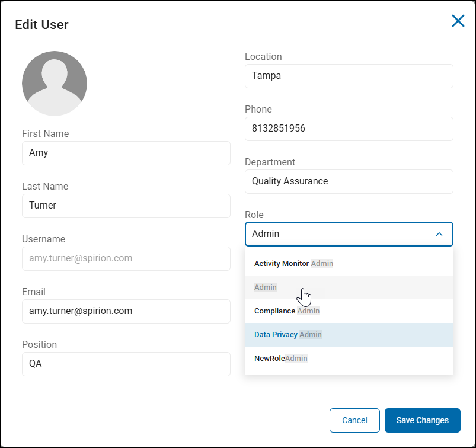The image size is (476, 448).
Task: Click the Phone number input field
Action: (x=349, y=129)
